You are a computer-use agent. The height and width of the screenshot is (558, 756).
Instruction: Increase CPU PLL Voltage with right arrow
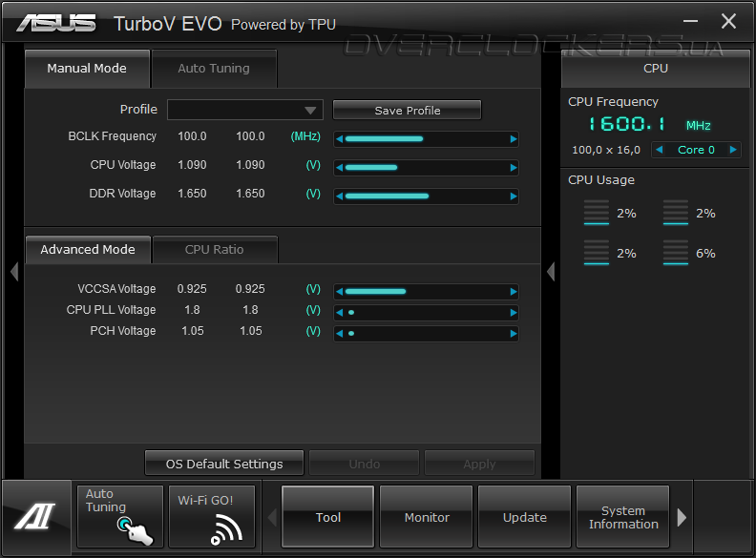pos(514,313)
